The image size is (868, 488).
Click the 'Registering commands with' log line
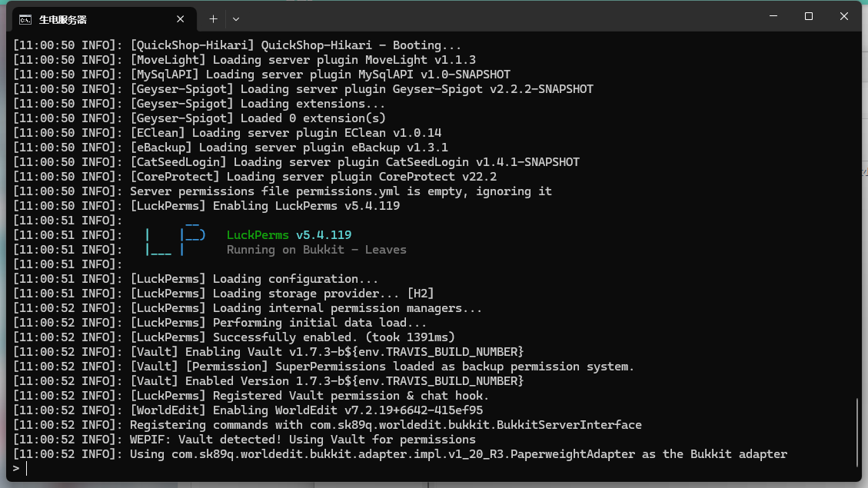point(328,425)
